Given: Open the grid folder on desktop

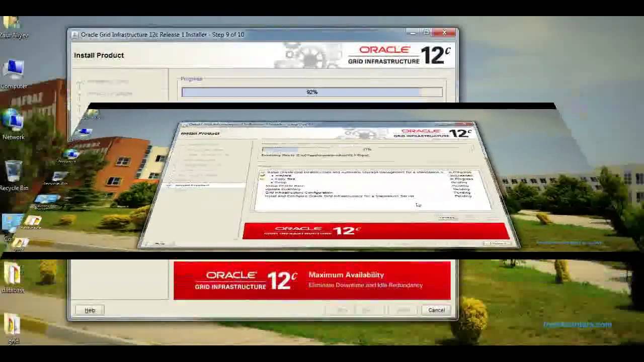Looking at the screenshot, I should (x=13, y=329).
